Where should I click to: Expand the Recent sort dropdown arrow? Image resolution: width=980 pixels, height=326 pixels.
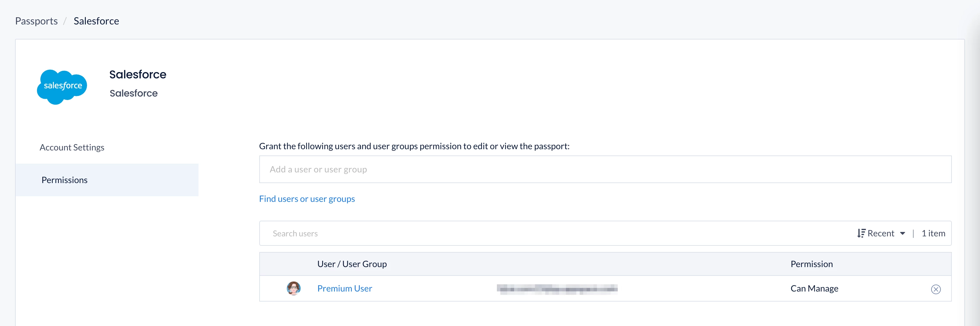click(902, 234)
